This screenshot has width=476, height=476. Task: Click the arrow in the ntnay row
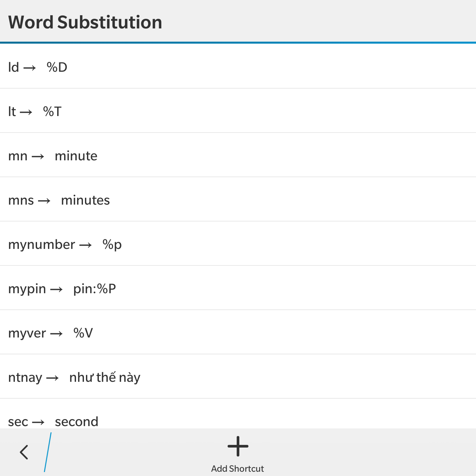[53, 378]
